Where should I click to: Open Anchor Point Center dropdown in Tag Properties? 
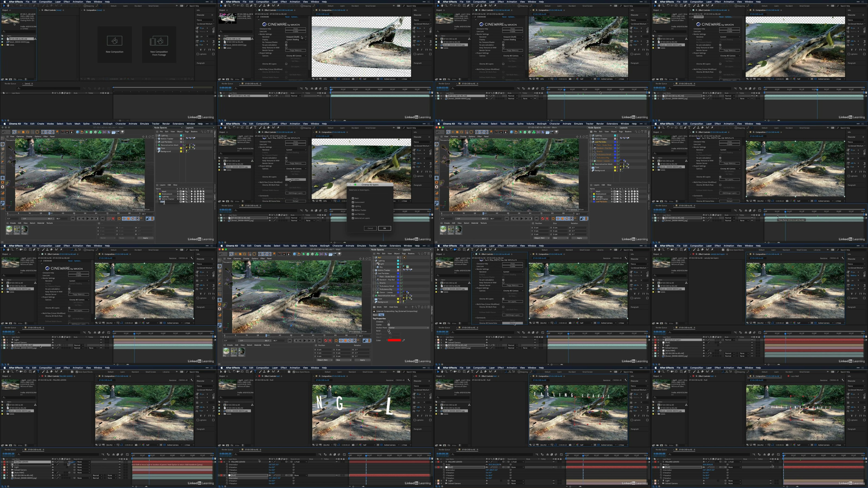[x=409, y=328]
